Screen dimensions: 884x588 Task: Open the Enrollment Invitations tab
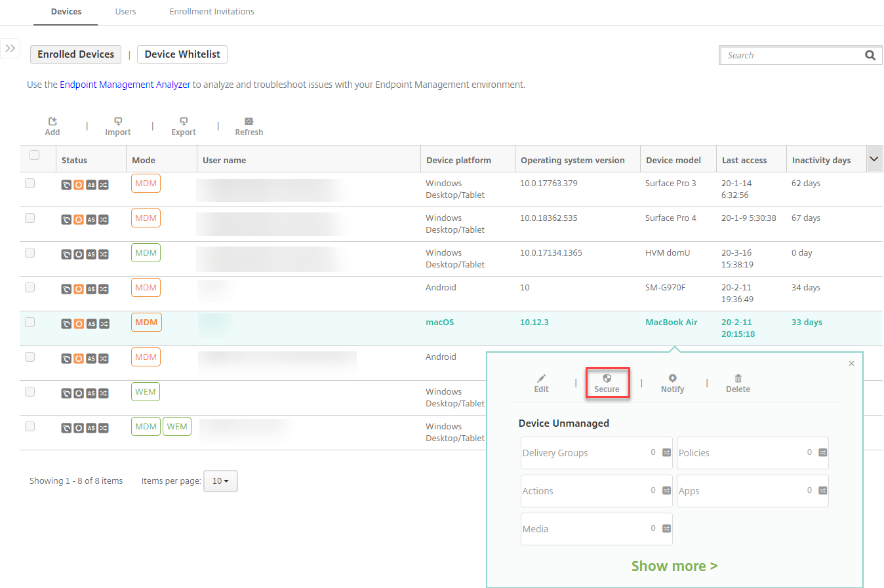[212, 12]
